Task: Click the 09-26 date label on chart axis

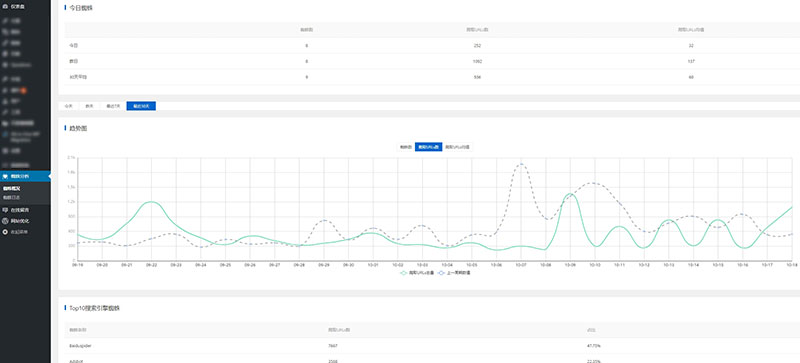Action: tap(249, 265)
